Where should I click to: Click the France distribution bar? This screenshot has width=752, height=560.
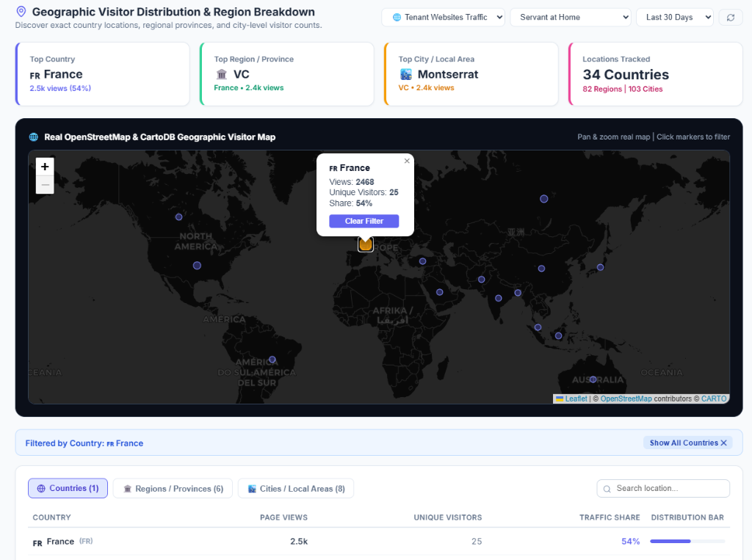[687, 542]
